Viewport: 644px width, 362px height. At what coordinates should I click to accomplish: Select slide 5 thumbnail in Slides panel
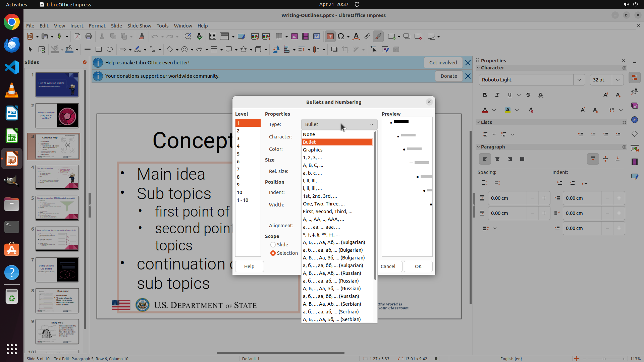coord(57,208)
